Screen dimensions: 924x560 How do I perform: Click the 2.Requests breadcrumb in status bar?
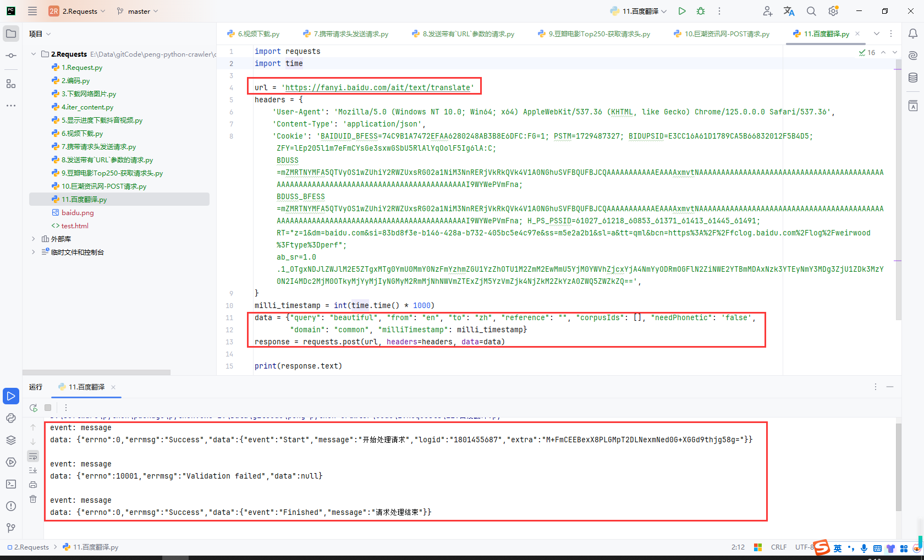click(x=28, y=547)
